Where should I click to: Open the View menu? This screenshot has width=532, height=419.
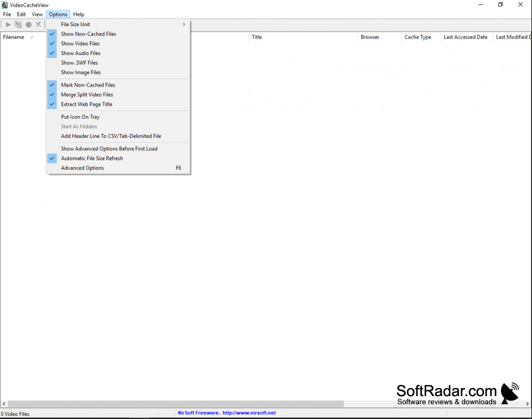pyautogui.click(x=37, y=14)
